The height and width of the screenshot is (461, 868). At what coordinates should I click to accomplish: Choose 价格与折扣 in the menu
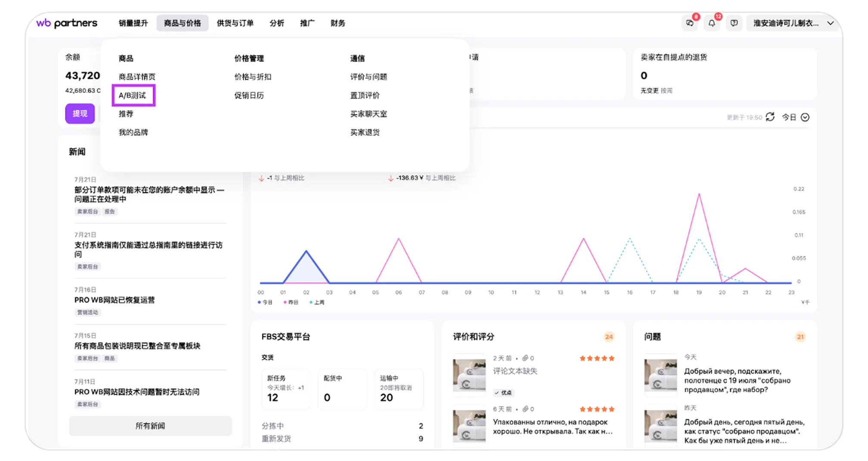pyautogui.click(x=253, y=77)
